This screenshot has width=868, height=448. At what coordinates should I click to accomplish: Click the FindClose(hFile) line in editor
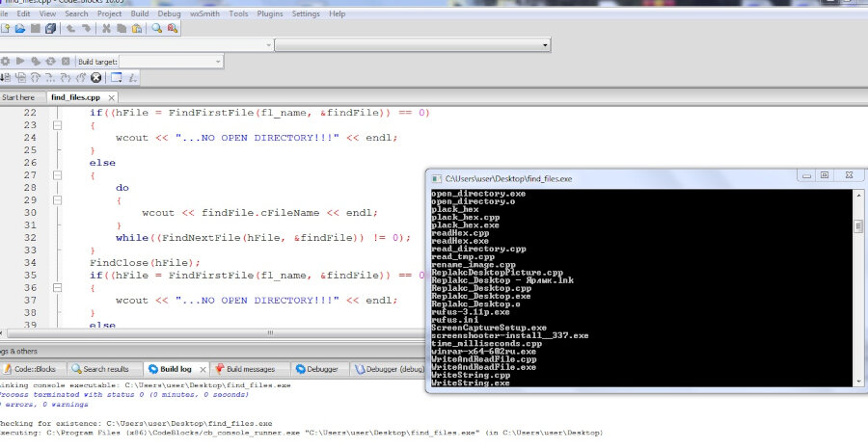tap(145, 263)
